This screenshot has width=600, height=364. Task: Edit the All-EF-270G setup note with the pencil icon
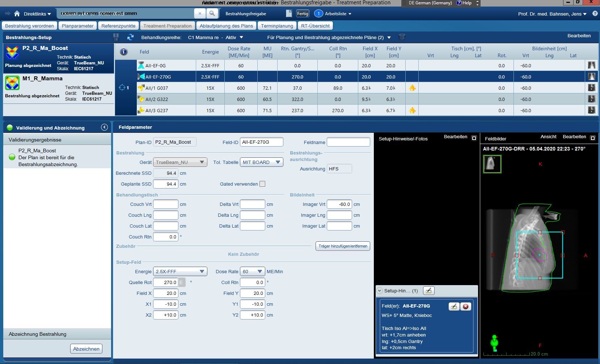pos(454,306)
